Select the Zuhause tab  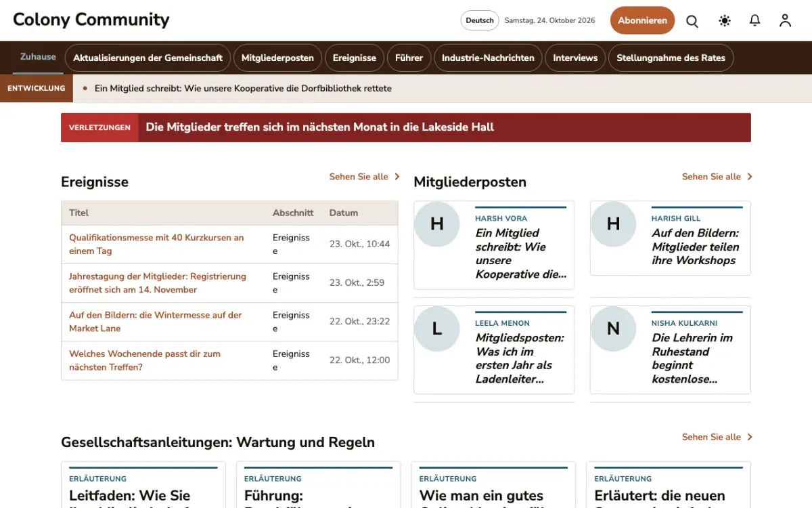38,57
